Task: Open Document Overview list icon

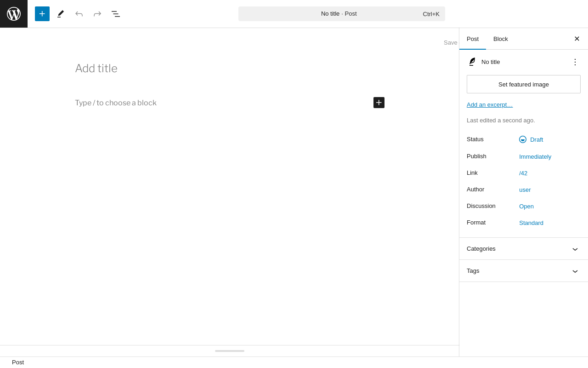Action: point(116,14)
